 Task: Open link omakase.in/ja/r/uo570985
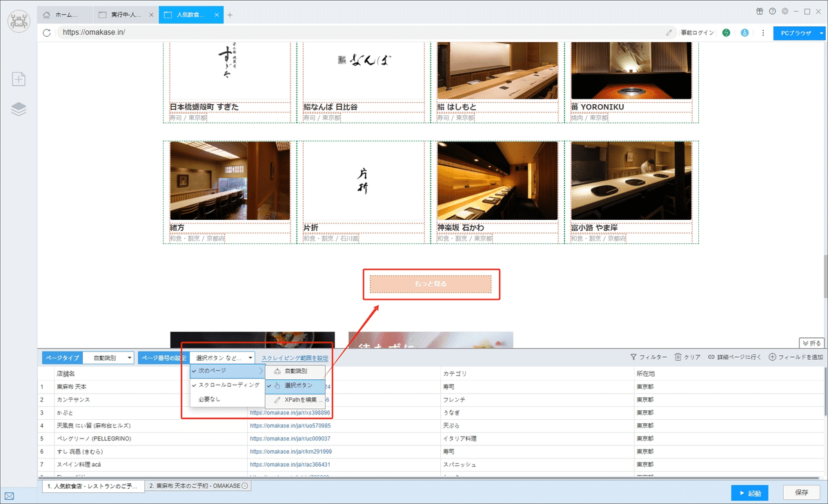(290, 425)
